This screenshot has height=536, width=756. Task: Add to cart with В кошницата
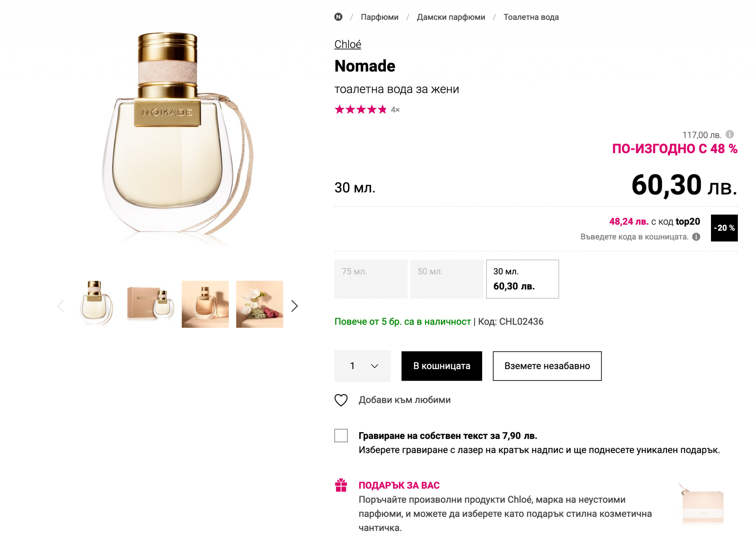coord(441,366)
